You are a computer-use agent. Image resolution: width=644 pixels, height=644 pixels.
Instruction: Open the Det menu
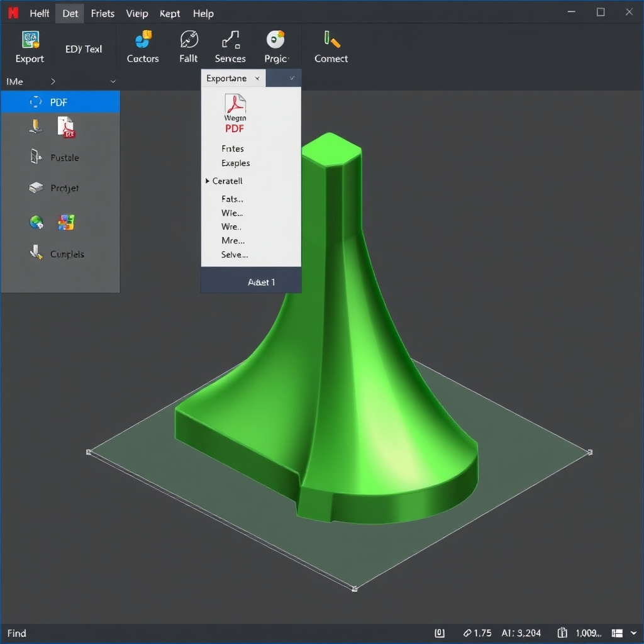pyautogui.click(x=70, y=14)
